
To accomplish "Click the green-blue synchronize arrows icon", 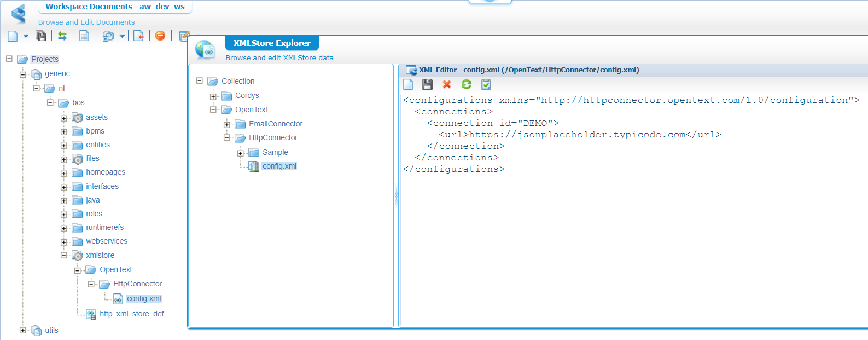I will coord(62,36).
